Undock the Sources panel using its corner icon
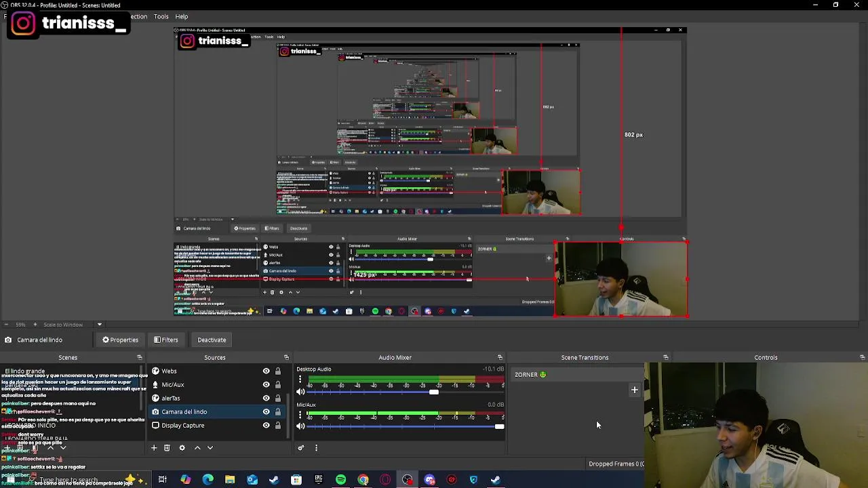868x488 pixels. coord(286,357)
